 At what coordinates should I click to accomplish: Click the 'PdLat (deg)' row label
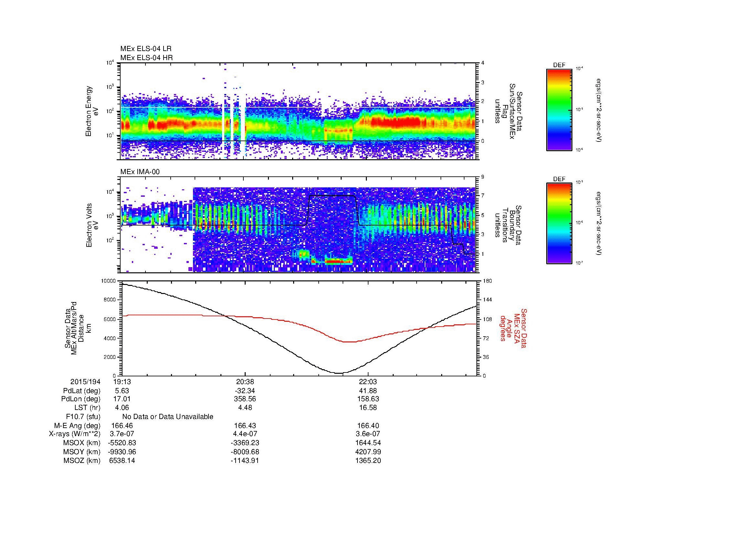coord(82,391)
